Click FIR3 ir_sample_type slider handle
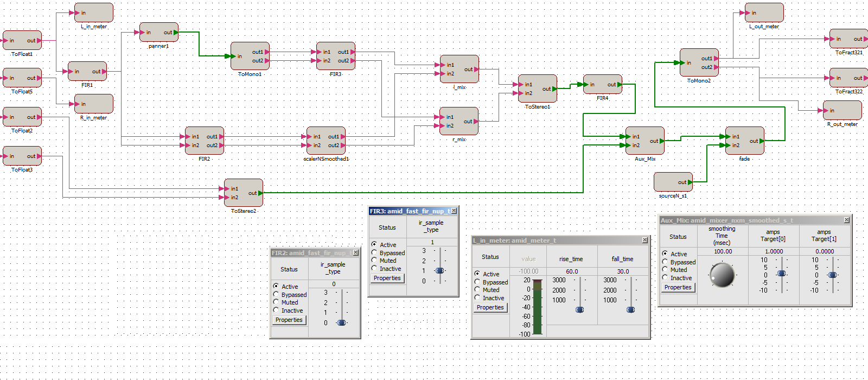The width and height of the screenshot is (868, 380). (x=440, y=270)
